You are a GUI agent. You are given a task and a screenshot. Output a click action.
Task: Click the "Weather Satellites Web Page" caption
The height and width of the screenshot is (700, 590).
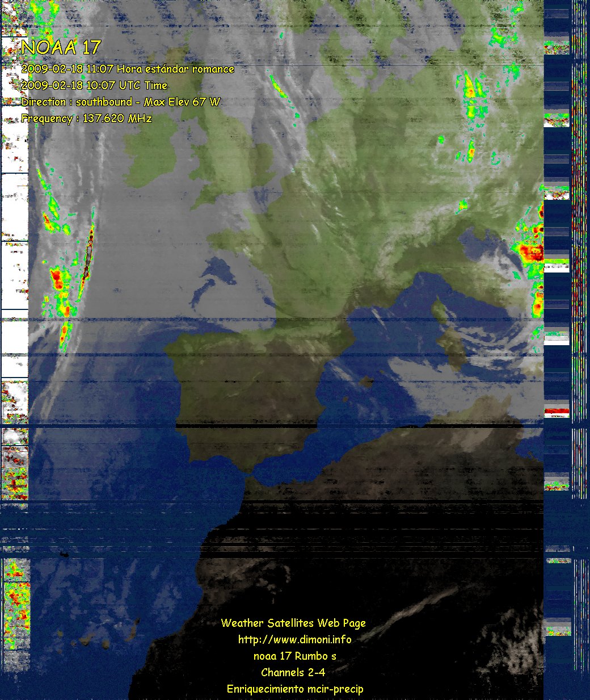tap(293, 623)
